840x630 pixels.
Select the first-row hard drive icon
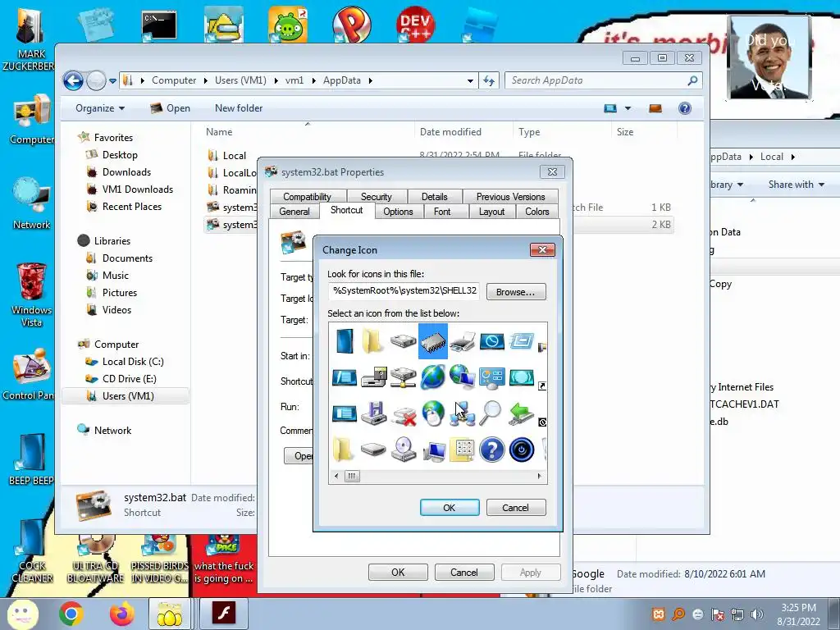click(x=404, y=340)
